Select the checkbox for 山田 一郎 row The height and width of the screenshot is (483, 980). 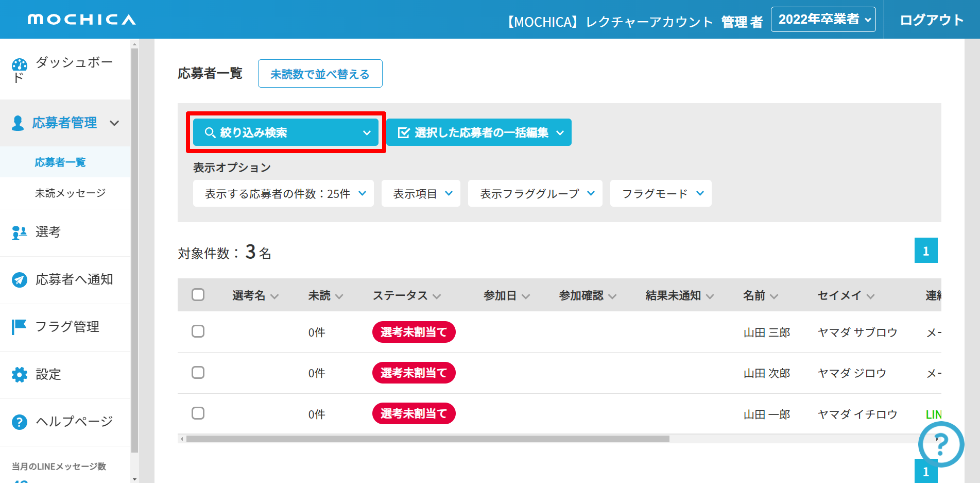pyautogui.click(x=198, y=413)
